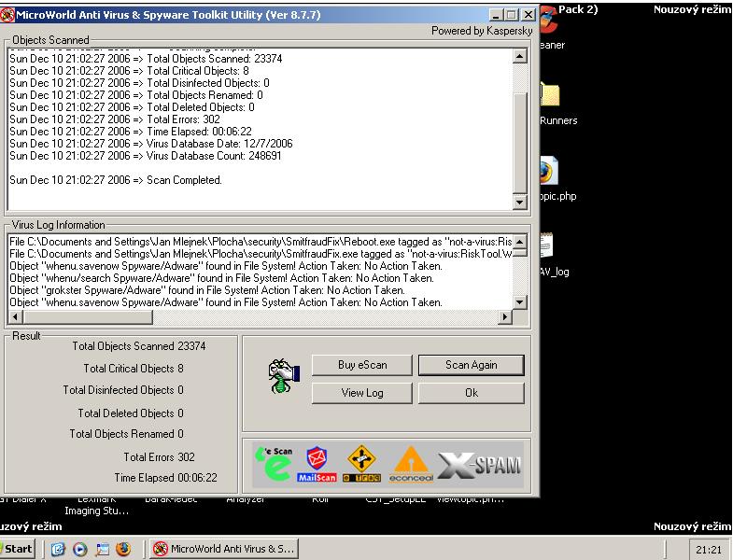This screenshot has width=747, height=560.
Task: Select the MicroWorld Anti Virus taskbar button
Action: (x=224, y=549)
